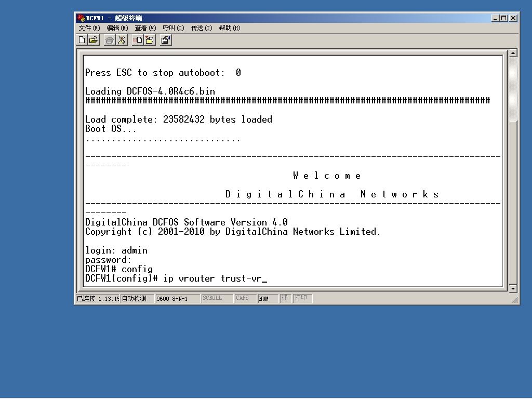This screenshot has width=532, height=399.
Task: Click the New connection toolbar icon
Action: [x=82, y=40]
